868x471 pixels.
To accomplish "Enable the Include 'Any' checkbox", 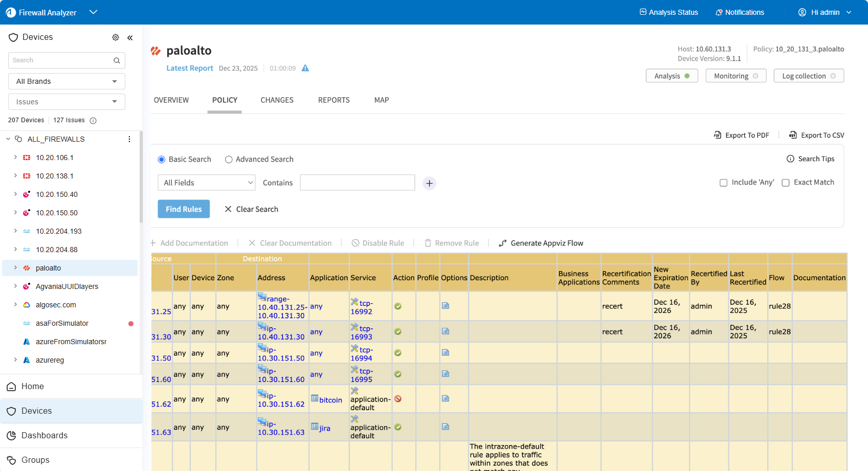I will click(723, 183).
